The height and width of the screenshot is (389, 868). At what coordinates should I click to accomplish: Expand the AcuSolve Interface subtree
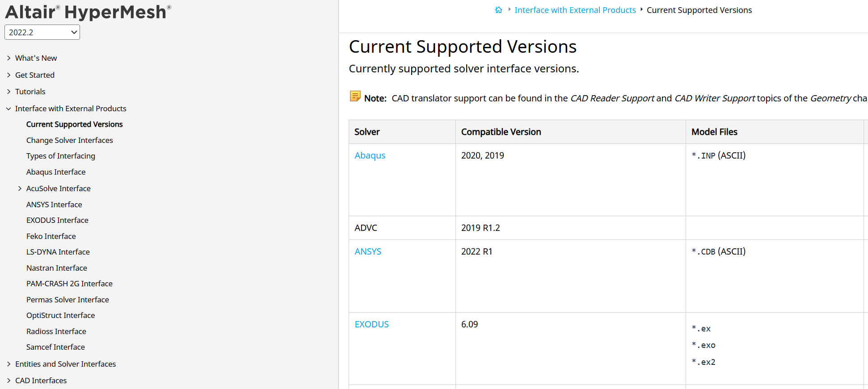[x=20, y=188]
